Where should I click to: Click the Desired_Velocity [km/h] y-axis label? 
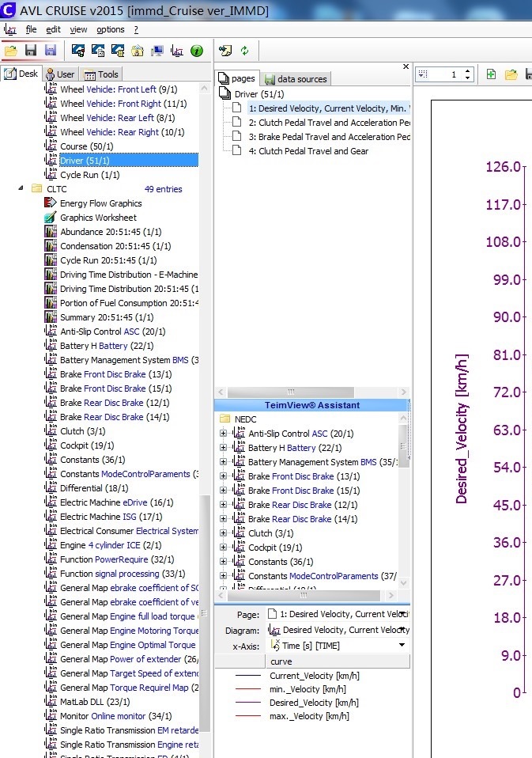[x=462, y=429]
